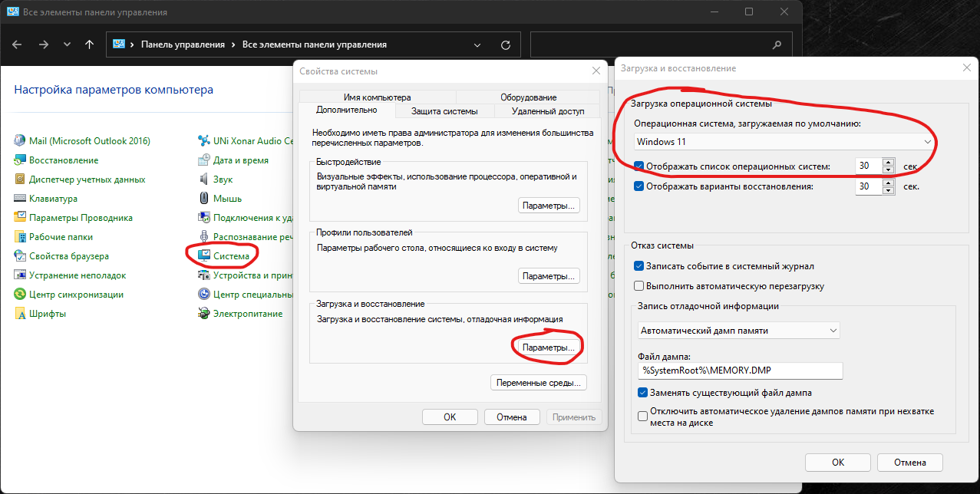The height and width of the screenshot is (494, 980).
Task: Click the Распознавание речи microphone icon
Action: (x=204, y=237)
